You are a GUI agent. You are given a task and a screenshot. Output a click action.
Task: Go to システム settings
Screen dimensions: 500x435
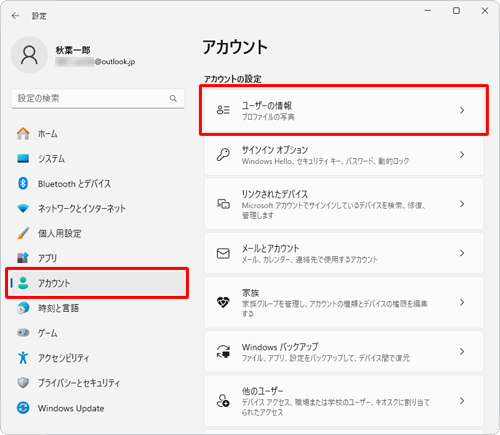coord(97,158)
